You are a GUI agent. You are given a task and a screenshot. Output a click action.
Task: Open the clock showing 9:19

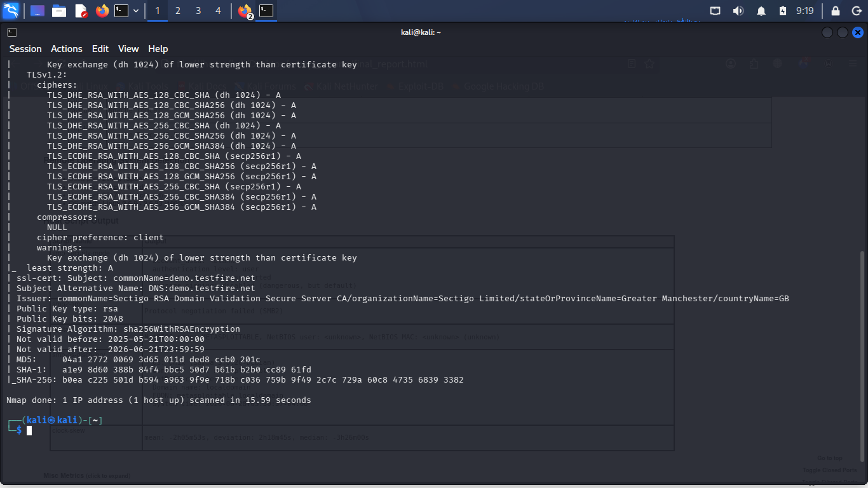pos(804,11)
